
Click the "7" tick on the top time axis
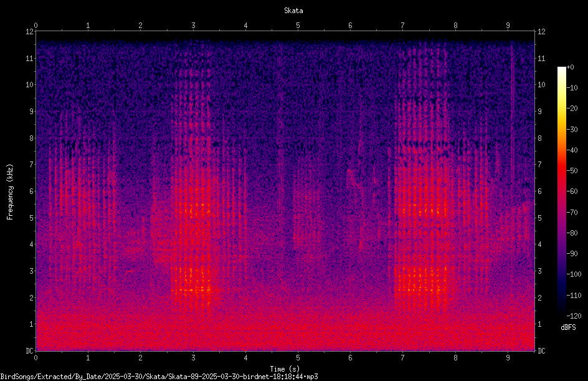tap(403, 26)
